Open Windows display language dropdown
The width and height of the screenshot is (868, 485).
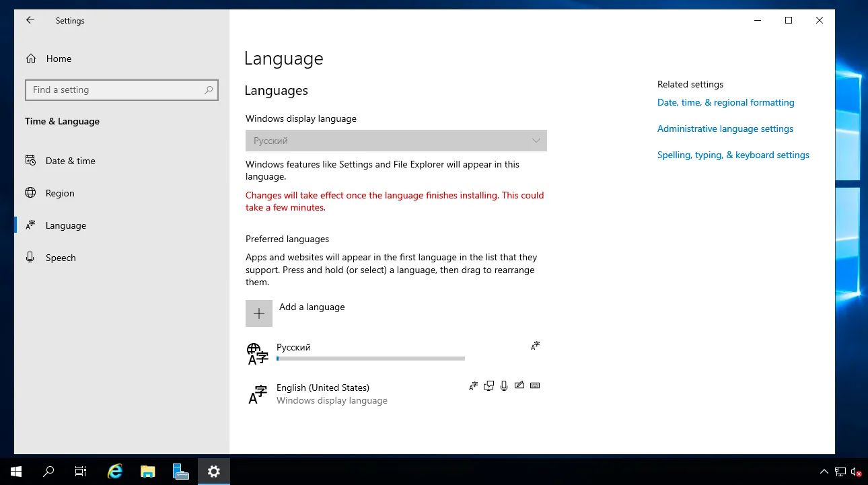[396, 141]
